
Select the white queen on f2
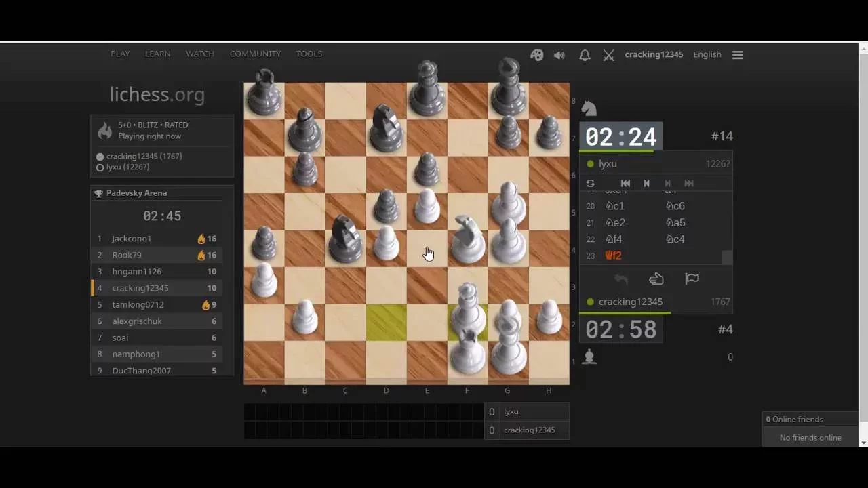467,308
